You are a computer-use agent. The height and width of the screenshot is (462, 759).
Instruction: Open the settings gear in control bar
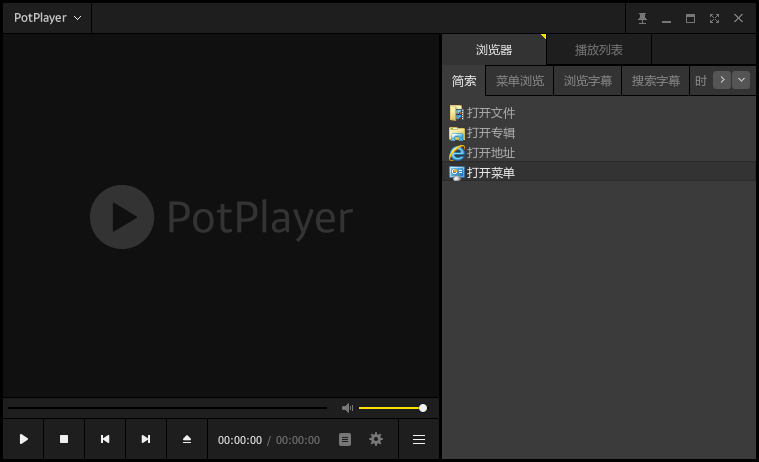click(376, 439)
